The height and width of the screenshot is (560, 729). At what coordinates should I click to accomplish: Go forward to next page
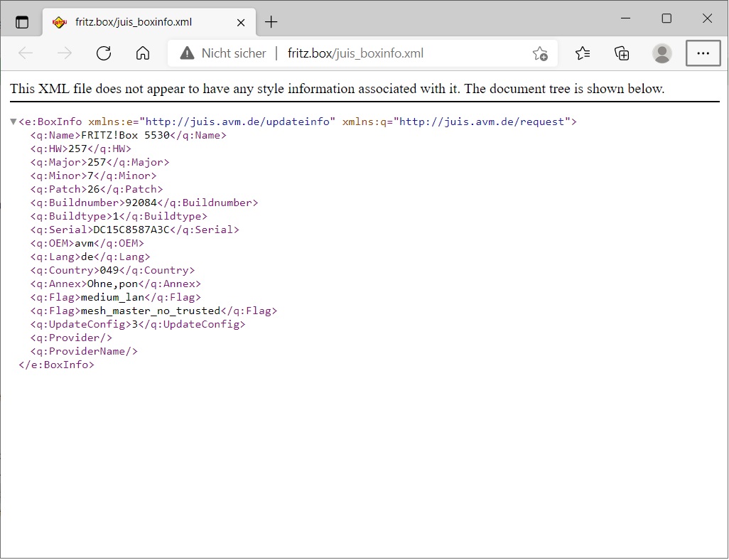click(x=65, y=53)
